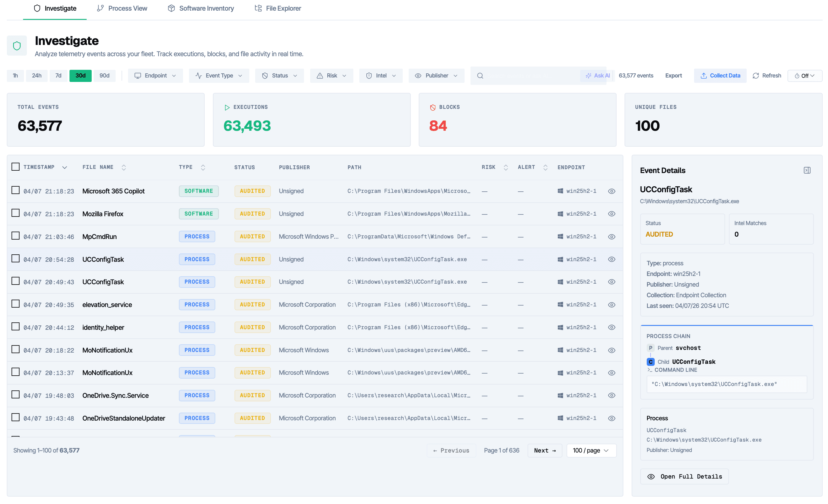828x504 pixels.
Task: Click the File Explorer tree icon
Action: [x=258, y=8]
